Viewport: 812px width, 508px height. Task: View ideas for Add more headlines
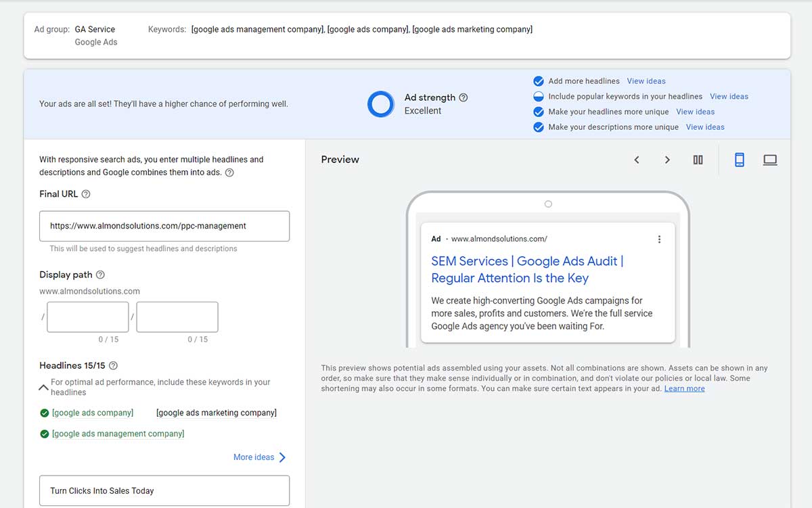point(646,81)
